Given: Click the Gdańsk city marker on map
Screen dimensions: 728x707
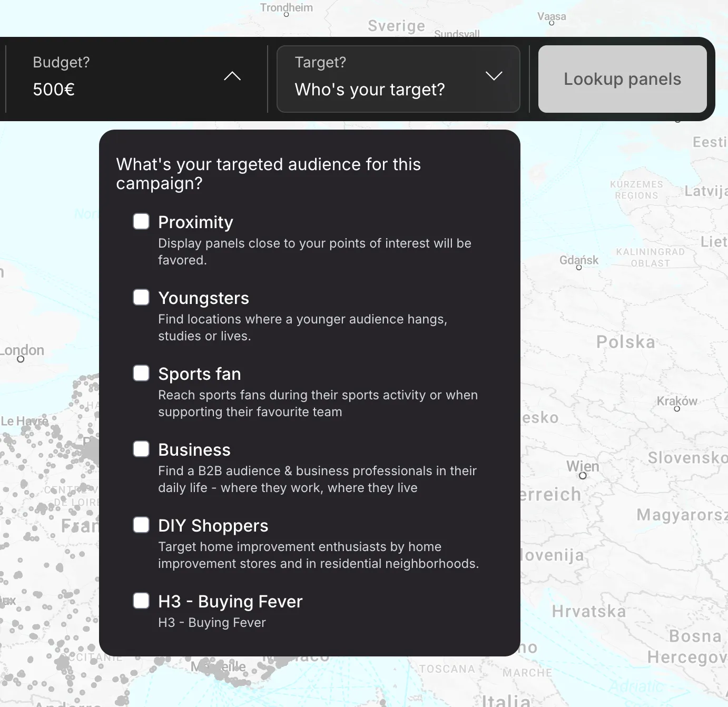Looking at the screenshot, I should coord(579,268).
